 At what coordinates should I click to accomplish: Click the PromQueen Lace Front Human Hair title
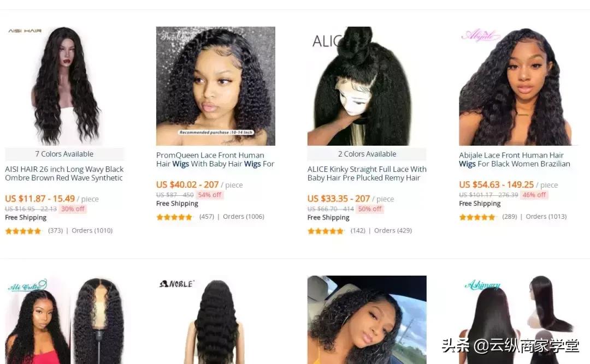point(215,159)
